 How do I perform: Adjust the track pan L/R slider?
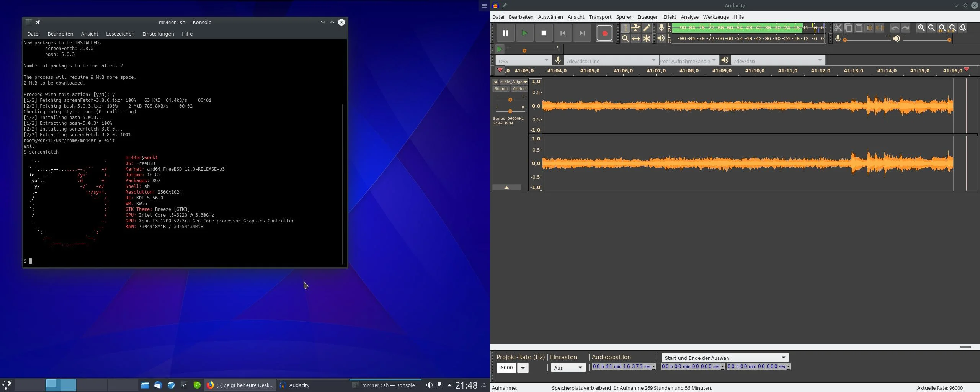click(510, 111)
